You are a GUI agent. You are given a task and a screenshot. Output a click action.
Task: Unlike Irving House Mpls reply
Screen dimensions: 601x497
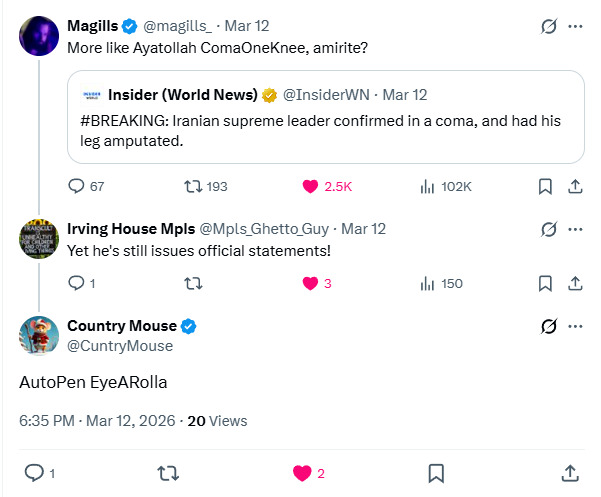(x=311, y=283)
